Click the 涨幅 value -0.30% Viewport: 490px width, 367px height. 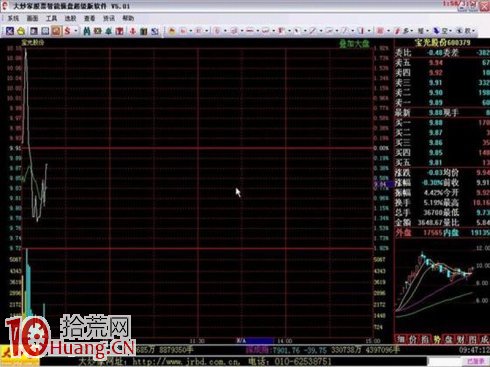(x=432, y=183)
